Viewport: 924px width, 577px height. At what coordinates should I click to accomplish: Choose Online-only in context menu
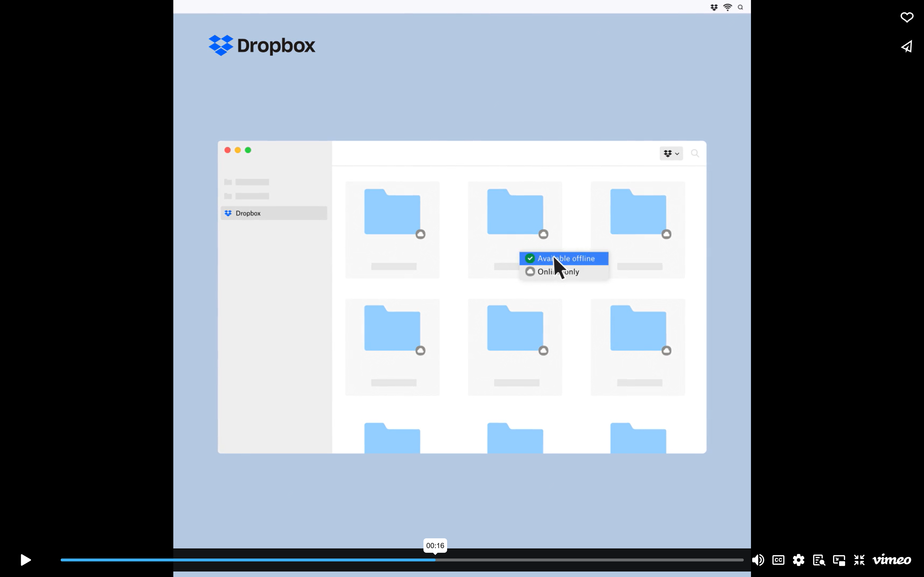point(564,272)
